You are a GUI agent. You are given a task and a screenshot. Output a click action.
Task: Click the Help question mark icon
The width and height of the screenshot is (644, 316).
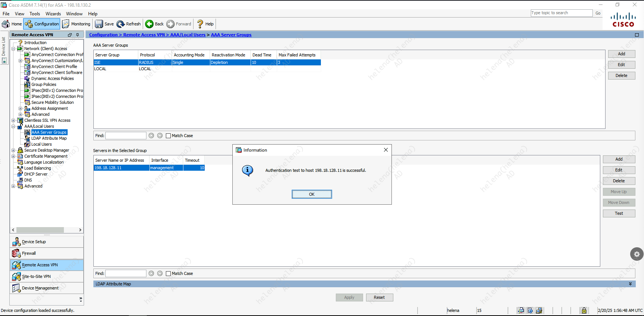(x=200, y=24)
